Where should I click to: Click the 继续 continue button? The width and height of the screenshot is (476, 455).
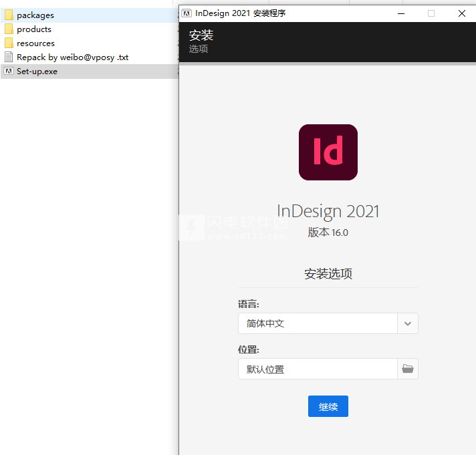328,406
